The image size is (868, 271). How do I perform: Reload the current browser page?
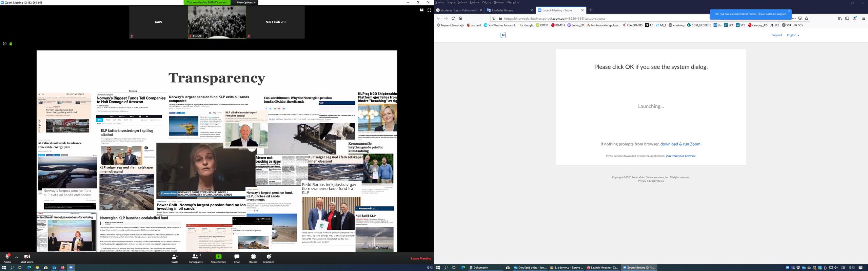point(453,18)
